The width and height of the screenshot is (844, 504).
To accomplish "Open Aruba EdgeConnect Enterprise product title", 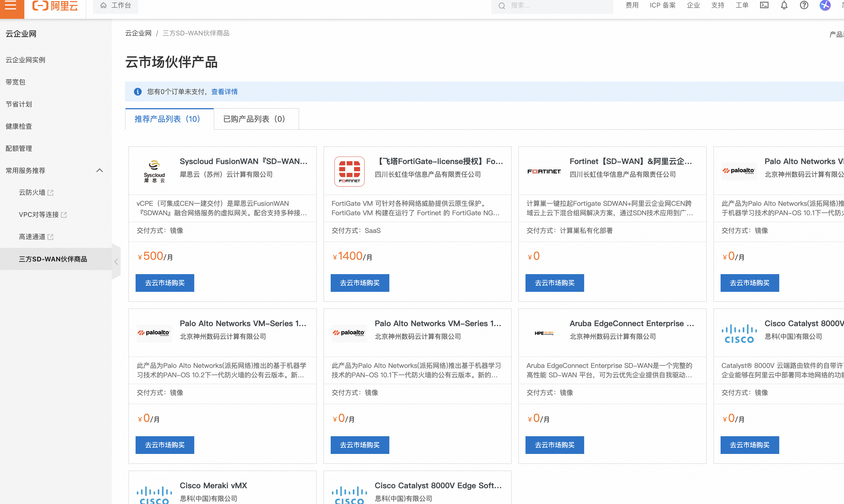I will pos(632,323).
